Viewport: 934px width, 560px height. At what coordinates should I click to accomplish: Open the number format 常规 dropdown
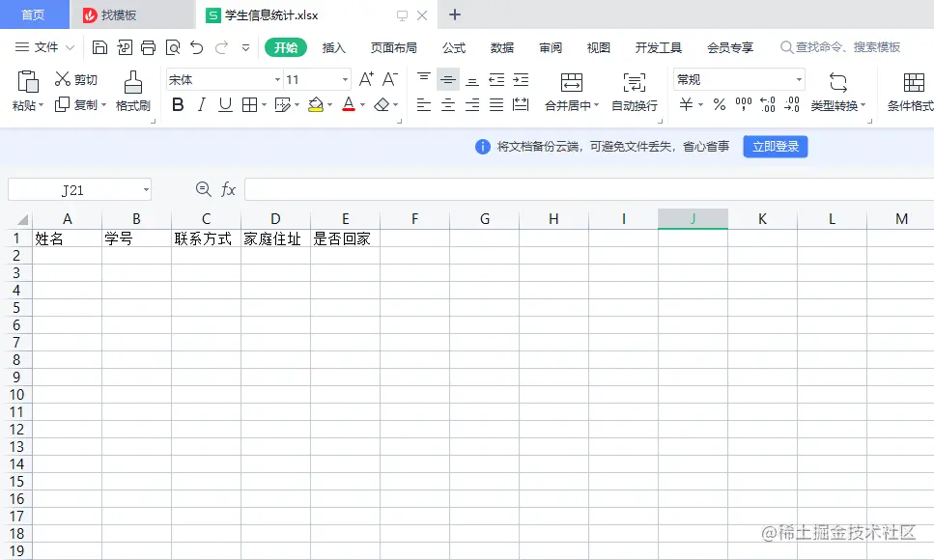(x=799, y=80)
